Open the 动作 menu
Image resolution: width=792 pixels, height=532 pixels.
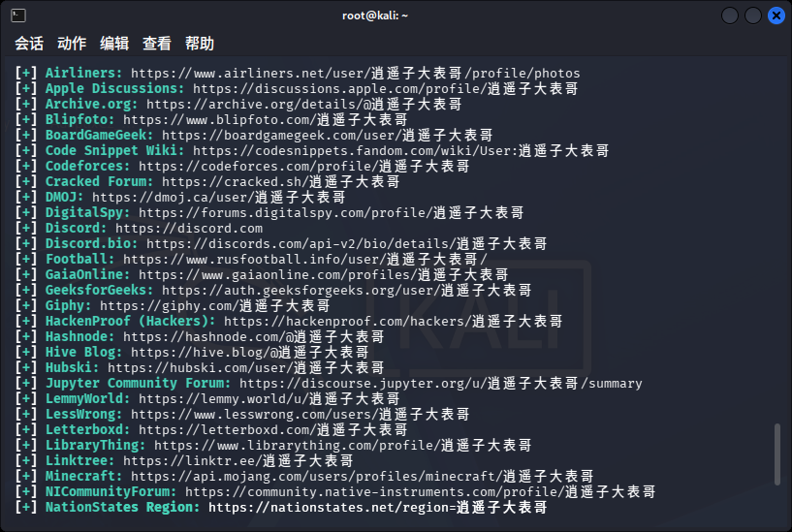(x=72, y=44)
